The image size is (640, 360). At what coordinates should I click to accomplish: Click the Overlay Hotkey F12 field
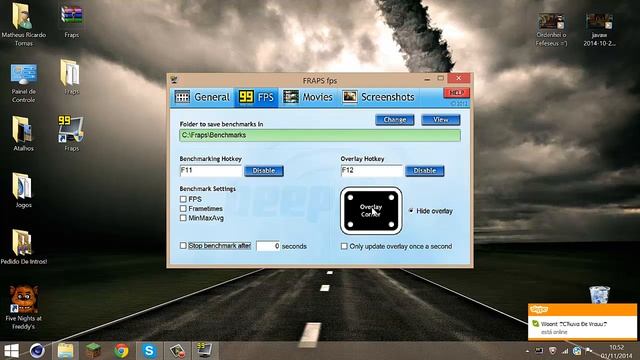coord(371,171)
